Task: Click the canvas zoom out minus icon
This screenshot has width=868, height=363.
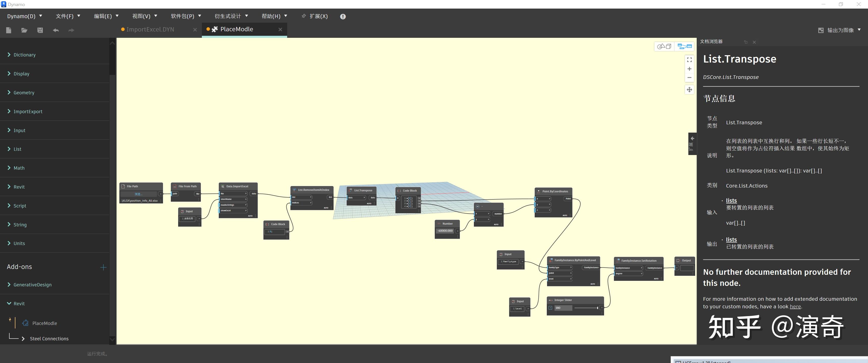Action: [689, 77]
